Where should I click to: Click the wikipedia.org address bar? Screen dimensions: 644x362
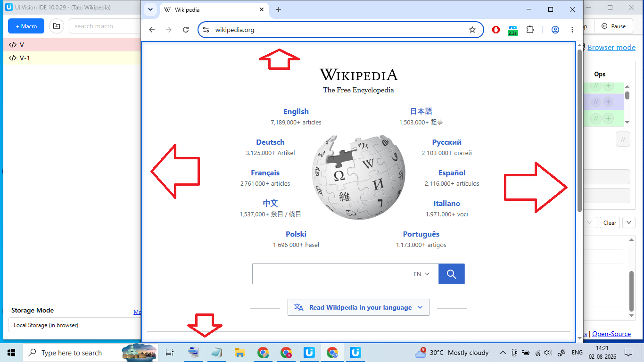tap(340, 30)
